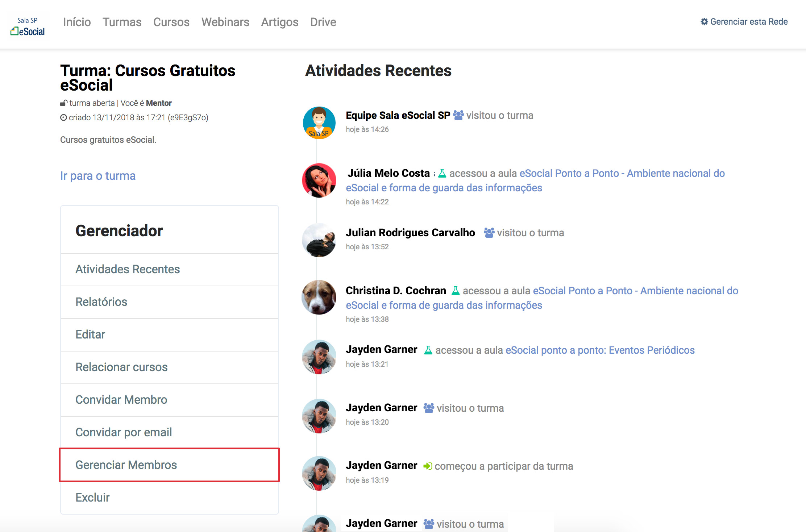The width and height of the screenshot is (806, 532).
Task: Click green arrow icon before começou a participar
Action: click(428, 466)
